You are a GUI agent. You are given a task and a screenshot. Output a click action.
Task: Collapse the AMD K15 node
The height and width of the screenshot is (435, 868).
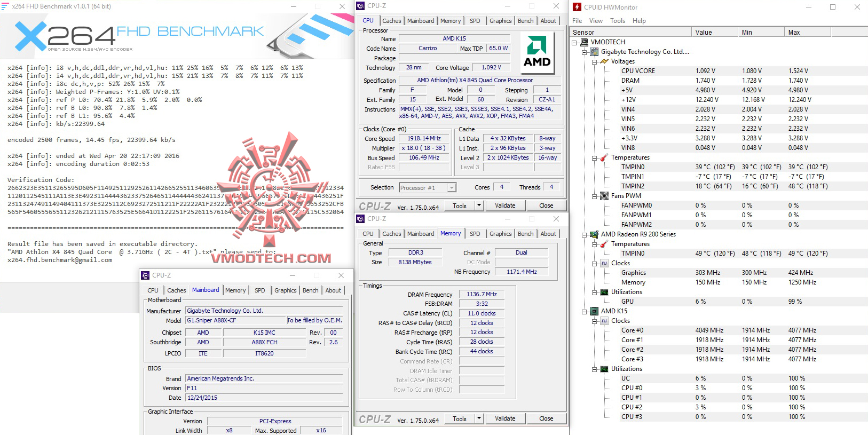pos(585,312)
